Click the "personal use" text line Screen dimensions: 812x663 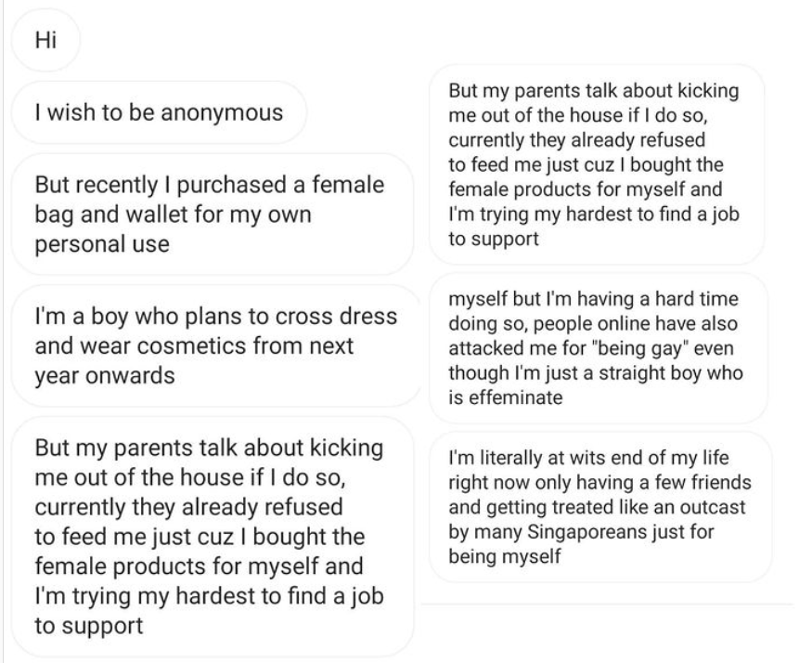click(102, 244)
